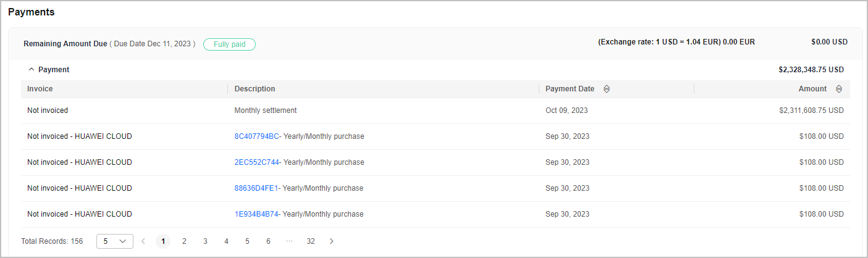Navigate to page 5

[x=247, y=241]
